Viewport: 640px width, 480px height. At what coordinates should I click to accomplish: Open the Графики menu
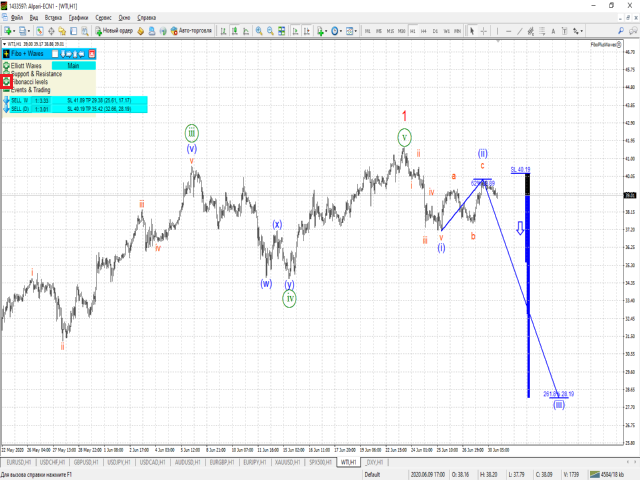pyautogui.click(x=78, y=18)
